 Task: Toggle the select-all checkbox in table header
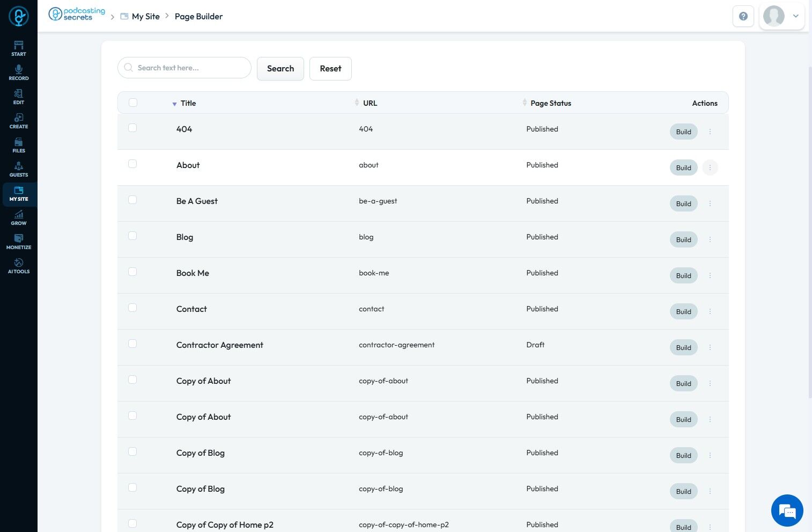[133, 103]
